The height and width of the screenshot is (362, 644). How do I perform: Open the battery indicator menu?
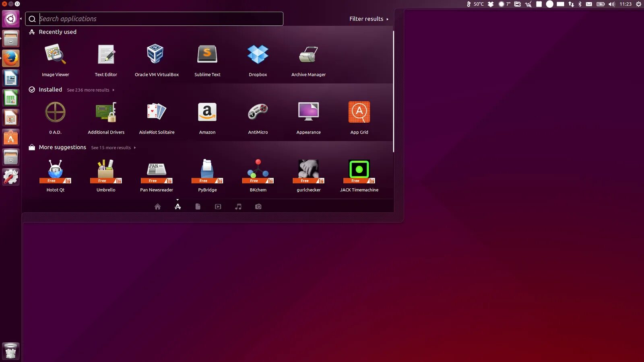tap(601, 4)
